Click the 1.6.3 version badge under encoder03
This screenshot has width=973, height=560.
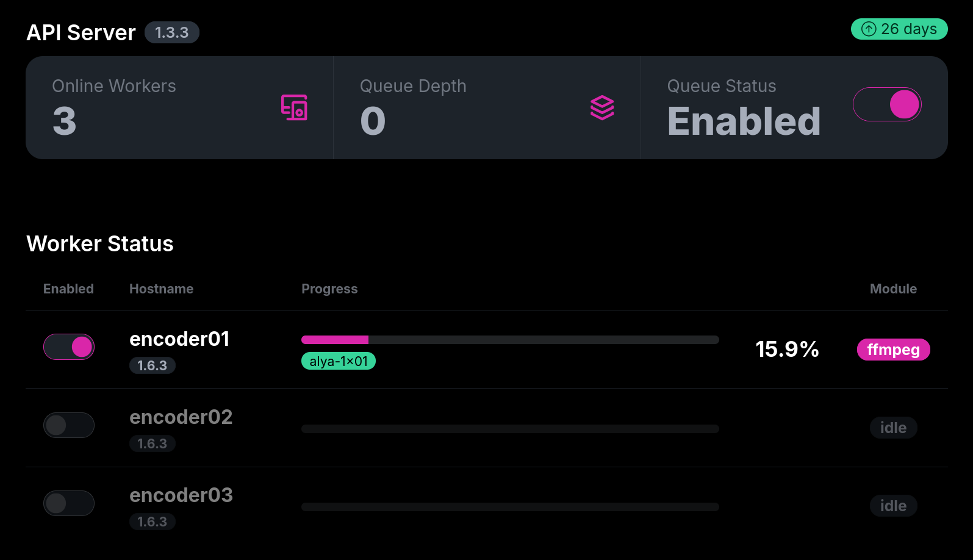(x=153, y=522)
